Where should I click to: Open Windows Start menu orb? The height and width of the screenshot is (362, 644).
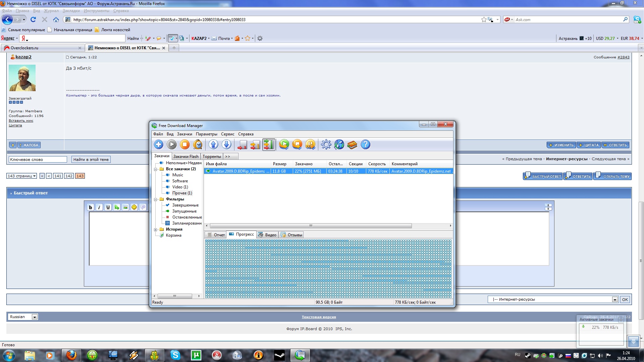(9, 355)
